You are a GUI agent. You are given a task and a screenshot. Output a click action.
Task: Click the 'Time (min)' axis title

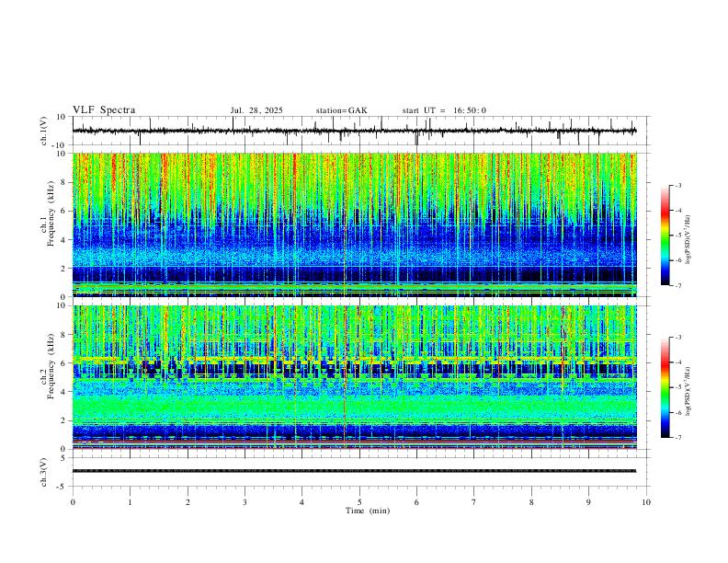[x=368, y=511]
